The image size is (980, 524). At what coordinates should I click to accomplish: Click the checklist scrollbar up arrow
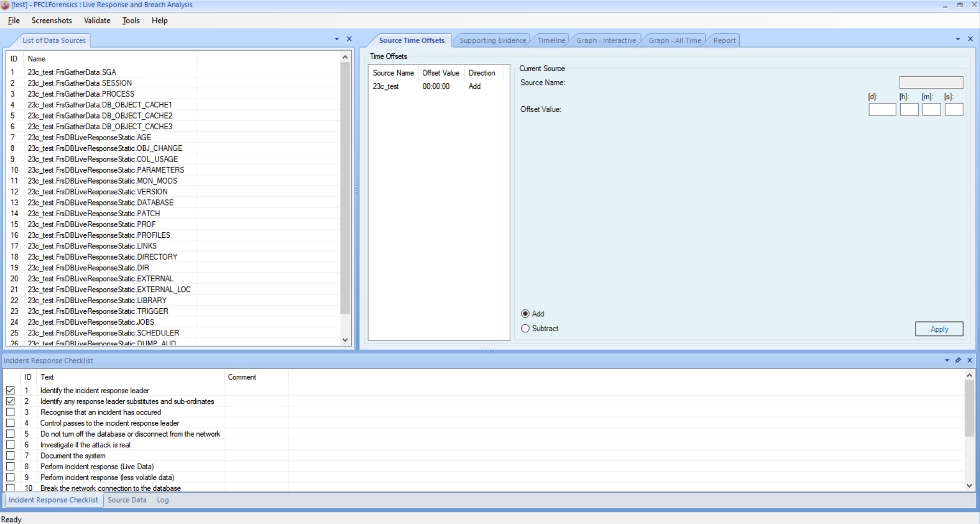click(969, 375)
